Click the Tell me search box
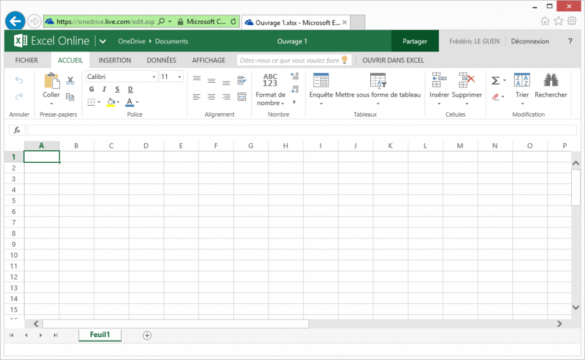The height and width of the screenshot is (360, 585). [294, 60]
